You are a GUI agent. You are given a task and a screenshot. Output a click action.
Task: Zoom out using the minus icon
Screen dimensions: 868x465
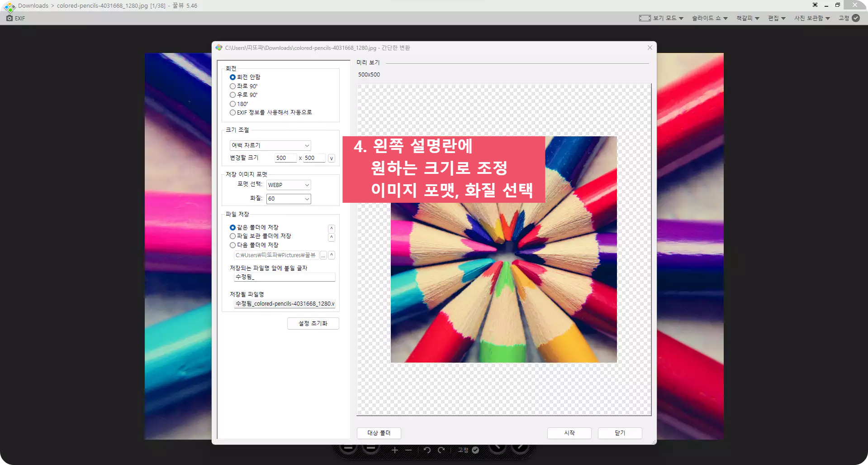coord(408,450)
